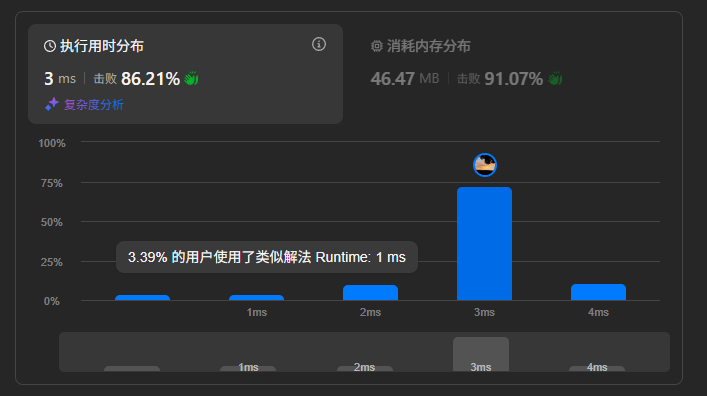
Task: Click the 2ms x-axis label under the chart
Action: tap(370, 312)
